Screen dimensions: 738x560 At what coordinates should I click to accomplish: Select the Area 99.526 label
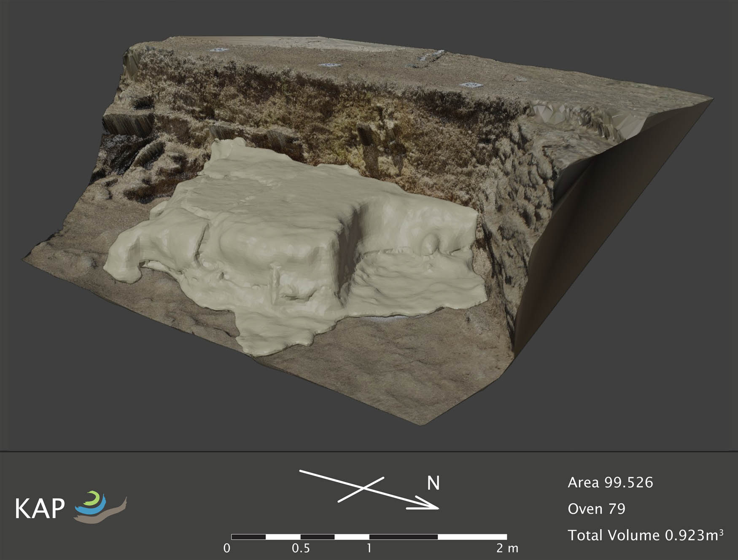coord(610,482)
